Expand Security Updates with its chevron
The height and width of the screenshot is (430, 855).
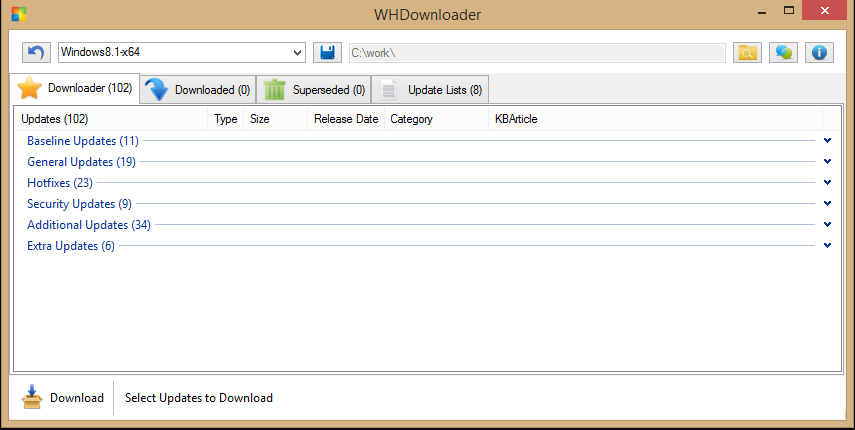[x=827, y=203]
